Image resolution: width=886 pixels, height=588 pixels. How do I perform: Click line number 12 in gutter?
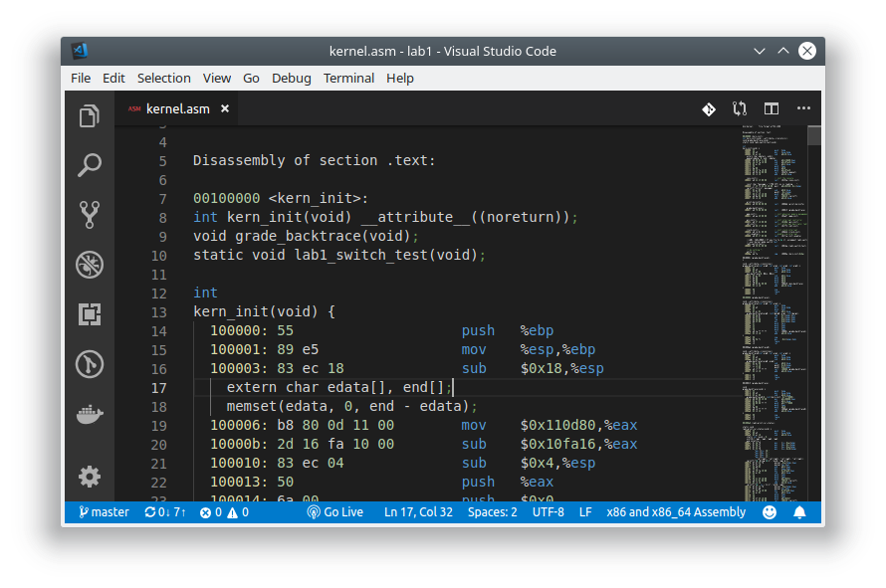pos(158,294)
